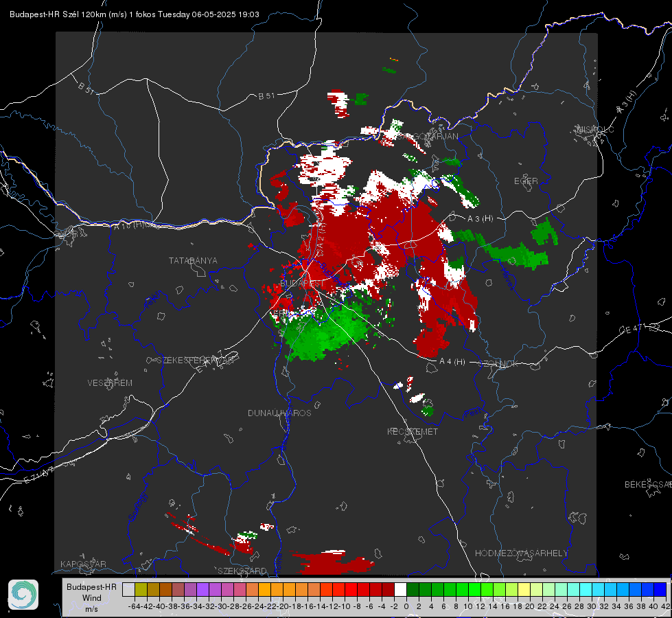Viewport: 672px width, 618px height.
Task: Click the 'Budapest-HR Wind m/s' legend caption
Action: 91,597
